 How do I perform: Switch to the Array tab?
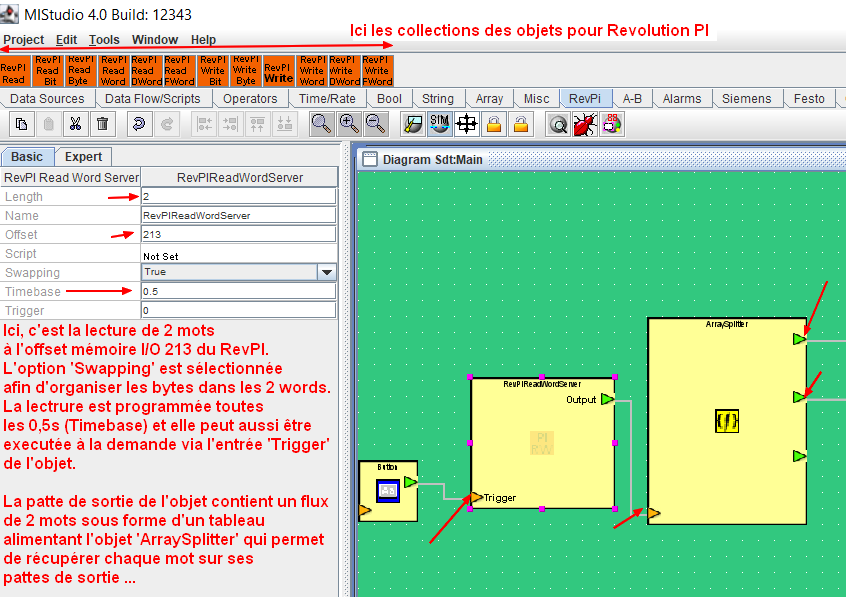tap(489, 99)
